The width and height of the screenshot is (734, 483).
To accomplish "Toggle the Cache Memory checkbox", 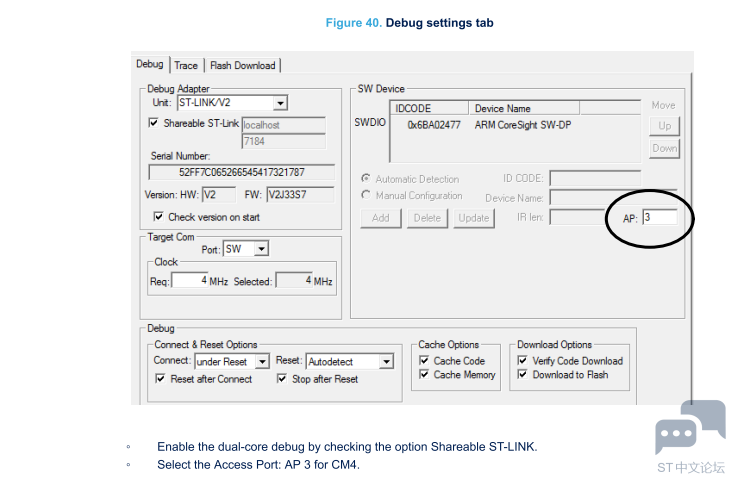I will [x=424, y=374].
